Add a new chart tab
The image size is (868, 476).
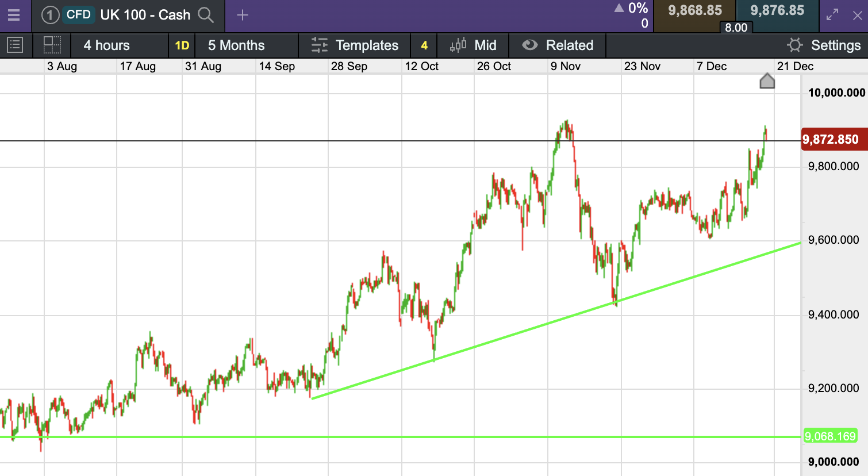[x=243, y=16]
